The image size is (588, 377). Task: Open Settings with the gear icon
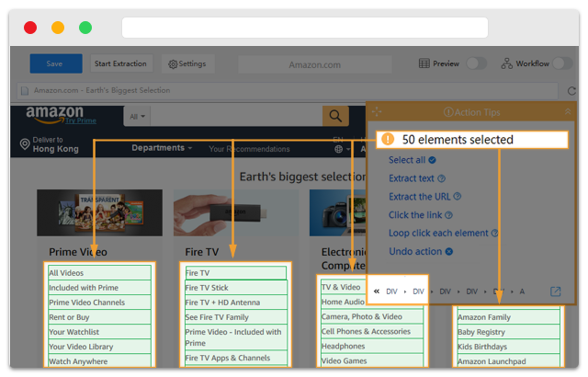[x=187, y=63]
